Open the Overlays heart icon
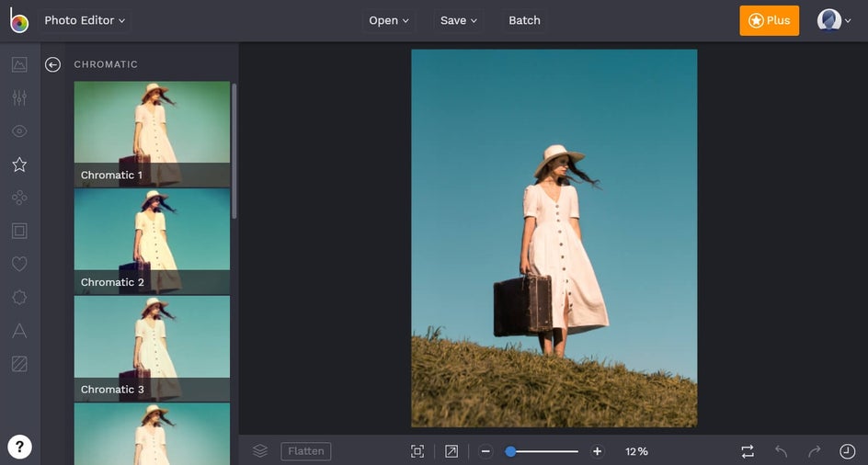868x465 pixels. 19,264
